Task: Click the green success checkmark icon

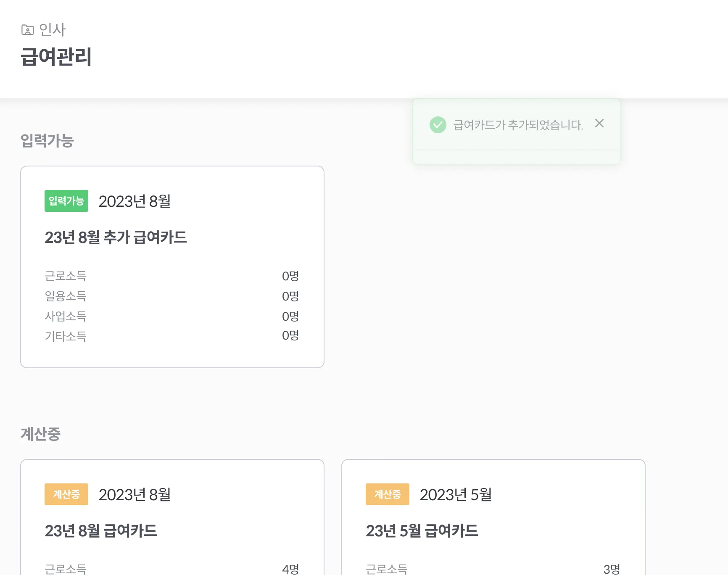Action: coord(438,125)
